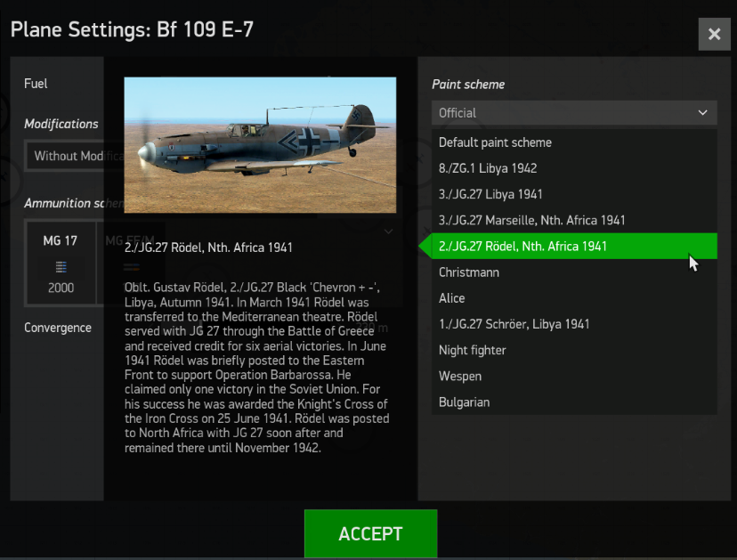Close the Plane Settings dialog
This screenshot has height=560, width=737.
point(714,34)
